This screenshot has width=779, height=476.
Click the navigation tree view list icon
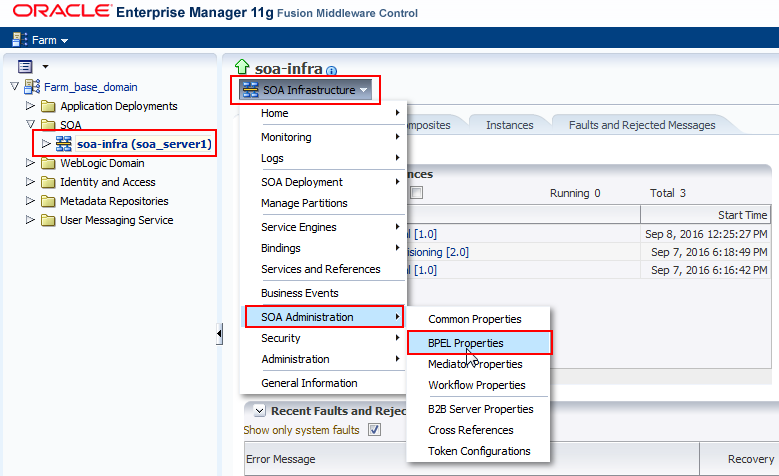coord(25,66)
